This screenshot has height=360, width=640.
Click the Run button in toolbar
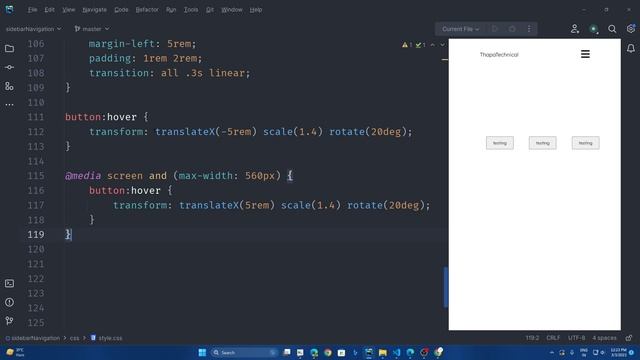[x=495, y=29]
